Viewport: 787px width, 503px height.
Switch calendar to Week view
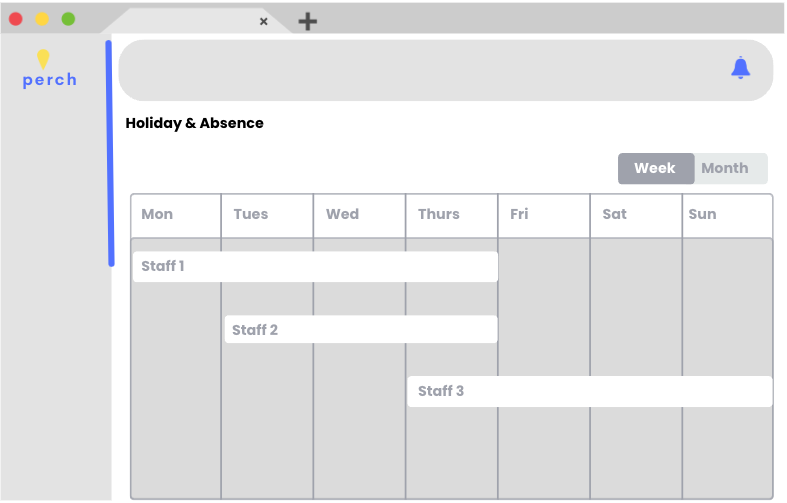(655, 168)
